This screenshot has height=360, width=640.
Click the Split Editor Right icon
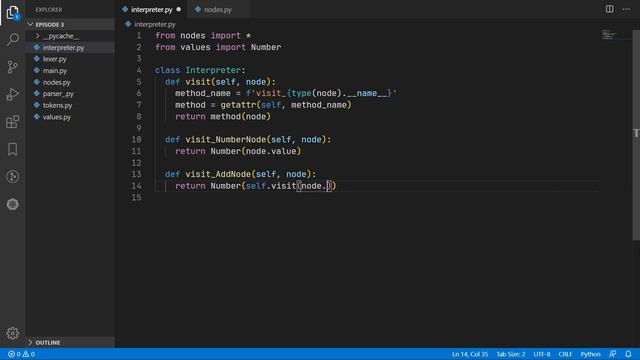coord(609,9)
